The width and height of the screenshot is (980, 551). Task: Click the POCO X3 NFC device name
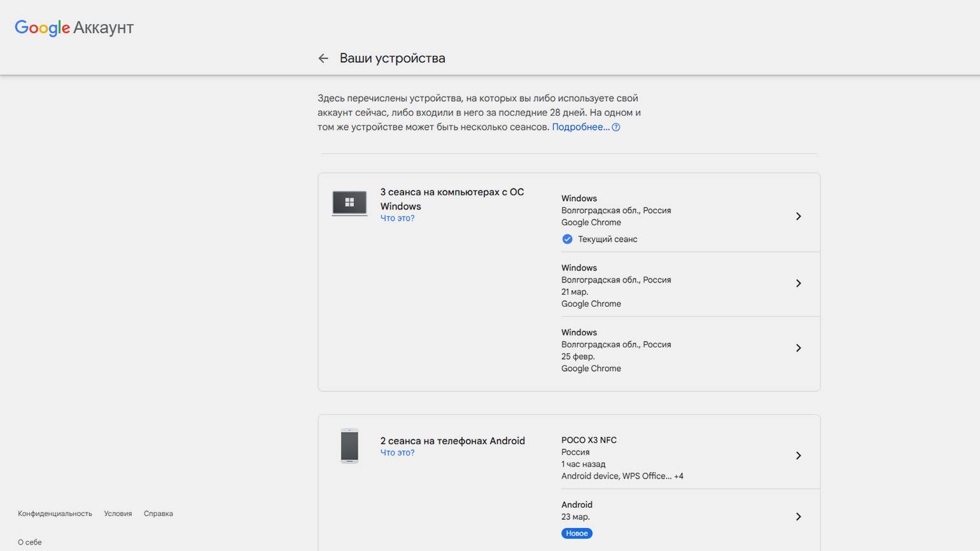589,440
